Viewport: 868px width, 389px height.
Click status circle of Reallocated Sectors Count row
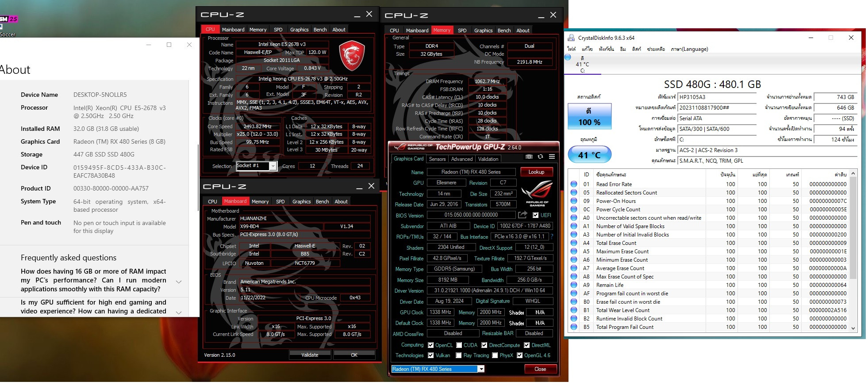pos(574,192)
